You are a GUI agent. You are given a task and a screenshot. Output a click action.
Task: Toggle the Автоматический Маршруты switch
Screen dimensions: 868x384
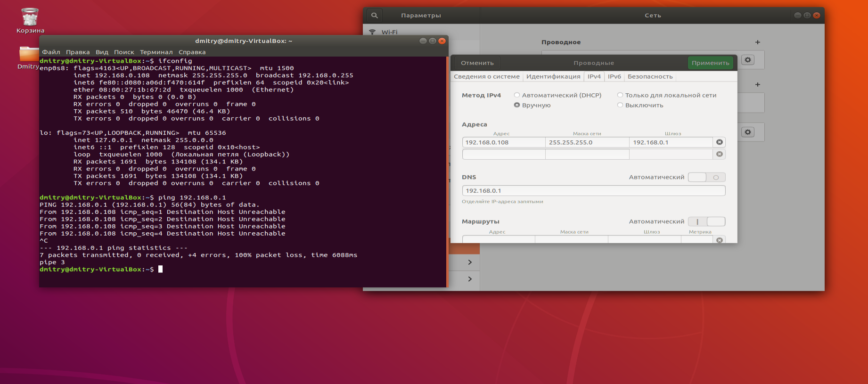(706, 221)
